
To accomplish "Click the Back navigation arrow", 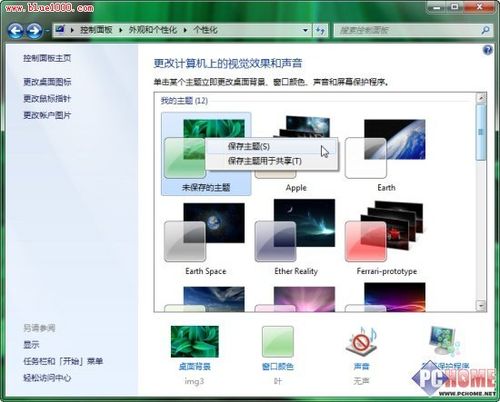I will coord(15,31).
